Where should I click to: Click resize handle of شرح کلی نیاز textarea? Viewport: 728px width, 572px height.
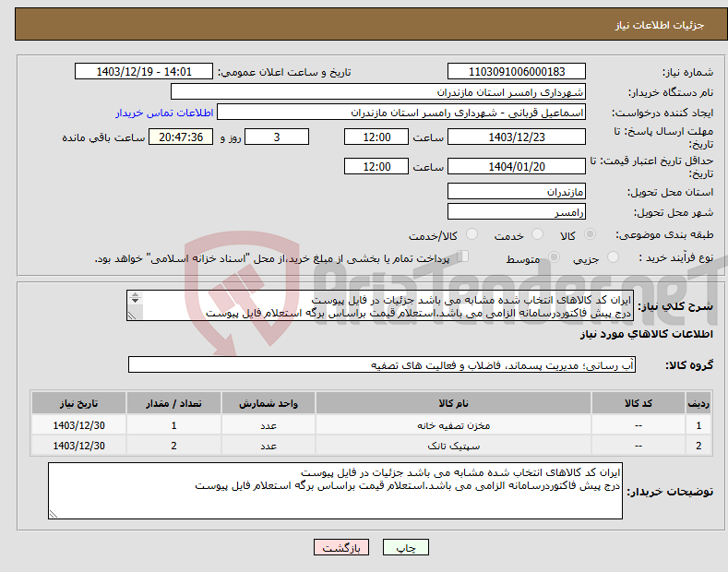pyautogui.click(x=132, y=316)
